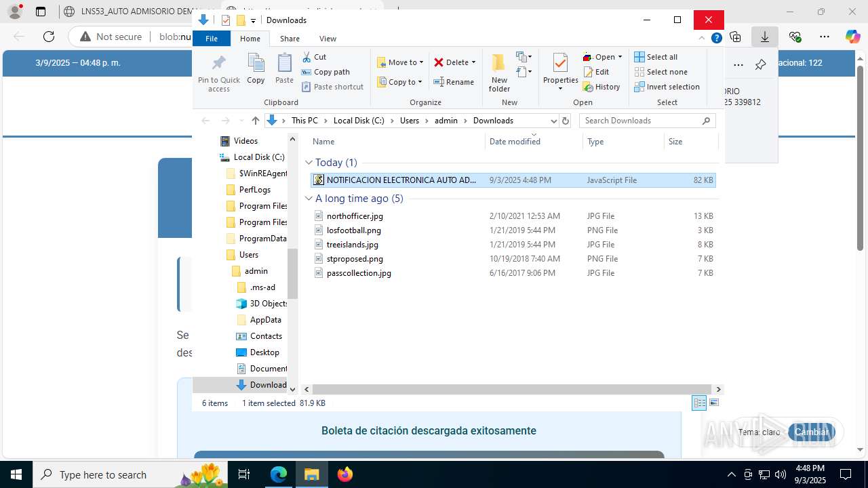The image size is (868, 488).
Task: Click Cut in Clipboard group
Action: 314,57
